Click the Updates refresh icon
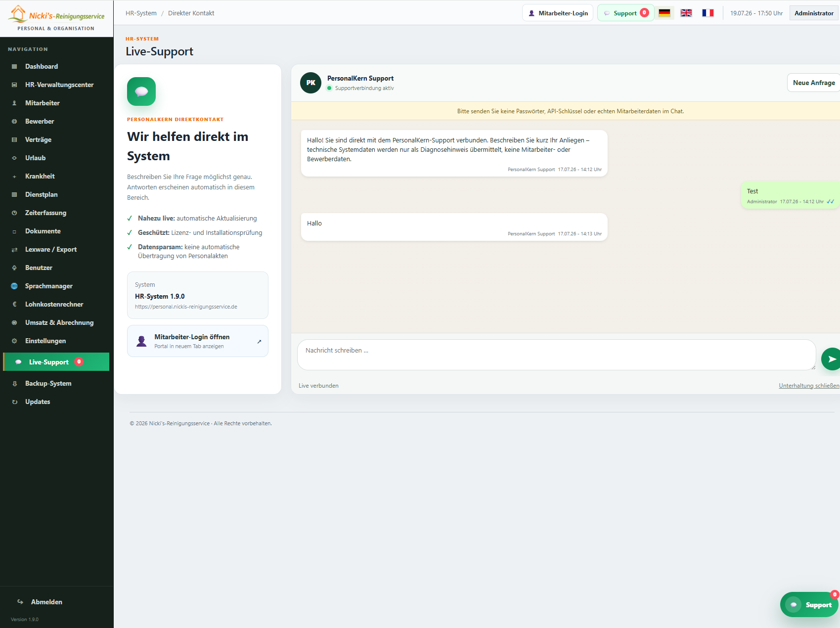This screenshot has height=628, width=840. [x=14, y=402]
